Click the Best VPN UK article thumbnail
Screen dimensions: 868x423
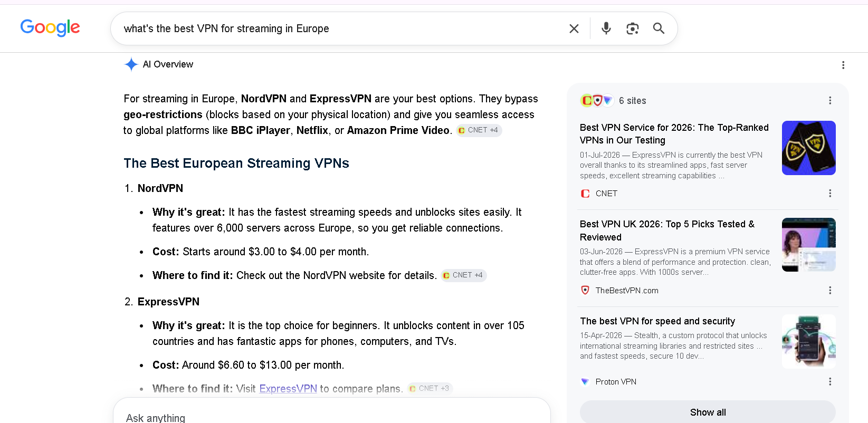(x=808, y=245)
